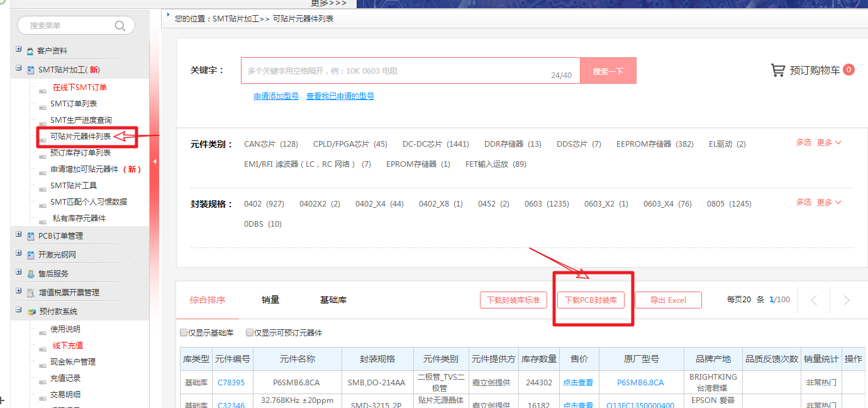This screenshot has width=868, height=408.
Task: Open the shopping cart icon
Action: pos(778,70)
